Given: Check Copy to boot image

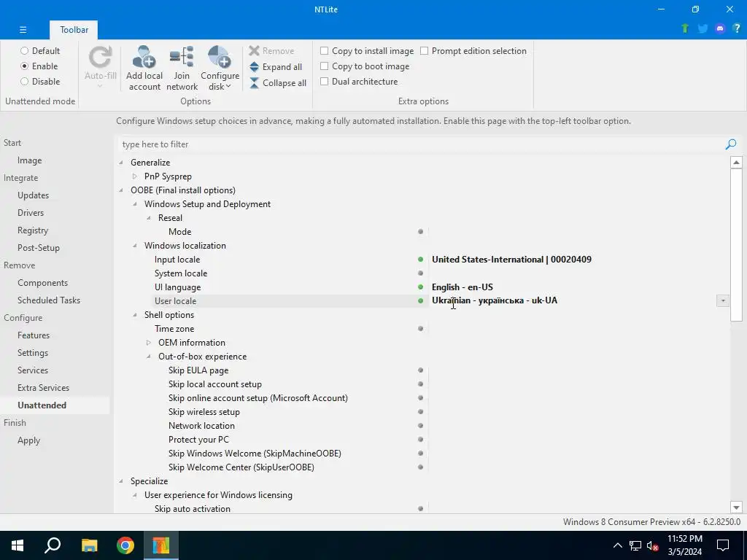Looking at the screenshot, I should click(325, 66).
